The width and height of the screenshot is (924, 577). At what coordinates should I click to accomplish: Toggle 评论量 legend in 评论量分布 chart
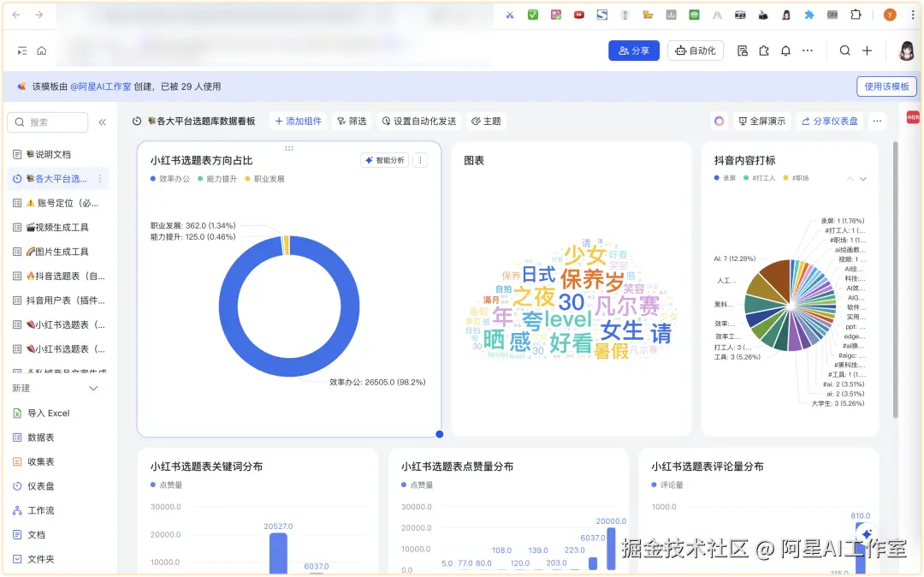(667, 485)
